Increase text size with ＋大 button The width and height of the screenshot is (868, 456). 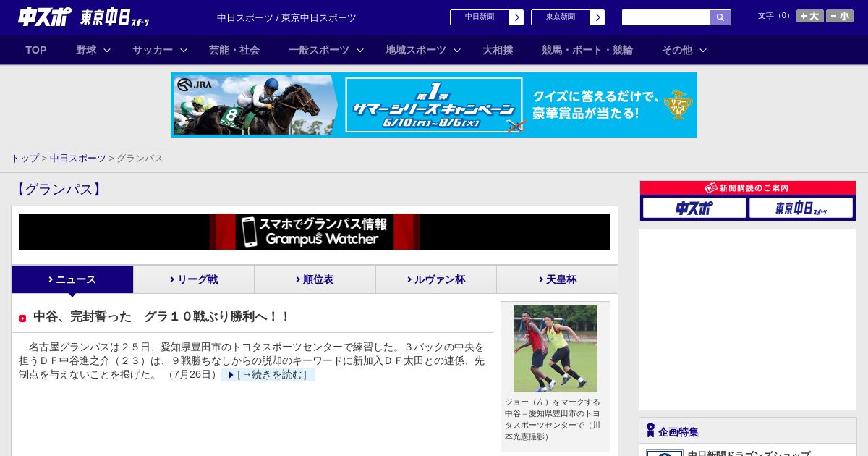pyautogui.click(x=810, y=16)
